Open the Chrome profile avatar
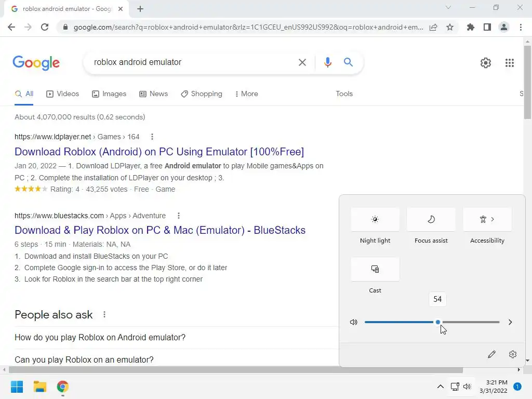 (504, 27)
